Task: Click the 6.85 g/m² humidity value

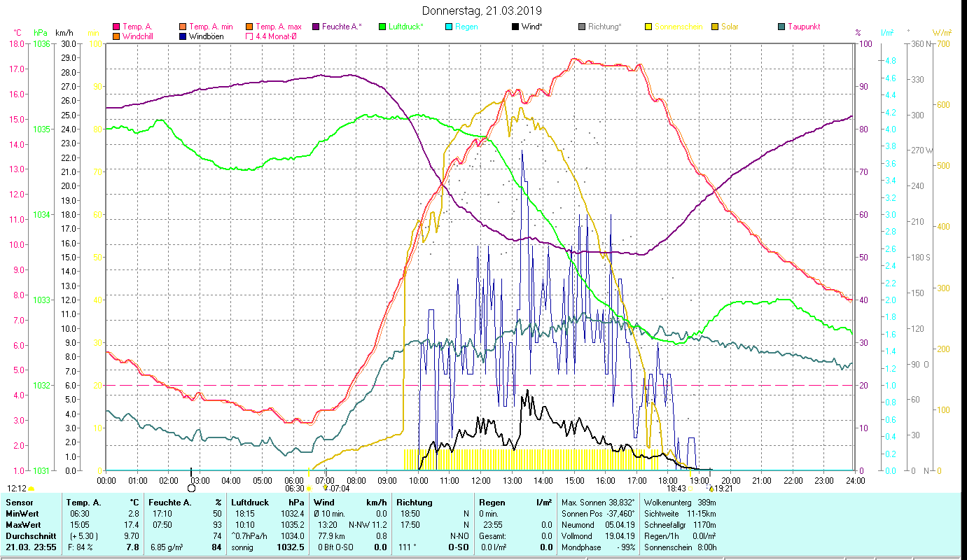Action: [167, 547]
